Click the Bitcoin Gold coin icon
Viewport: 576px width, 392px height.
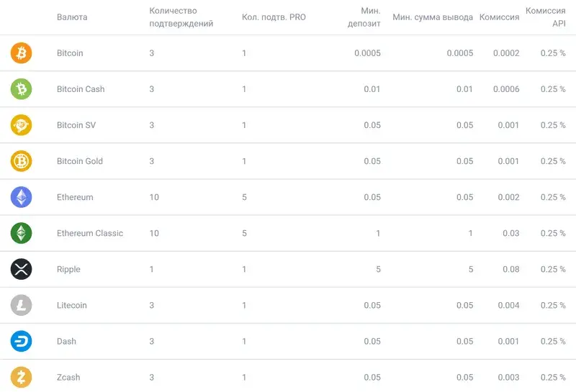coord(22,161)
